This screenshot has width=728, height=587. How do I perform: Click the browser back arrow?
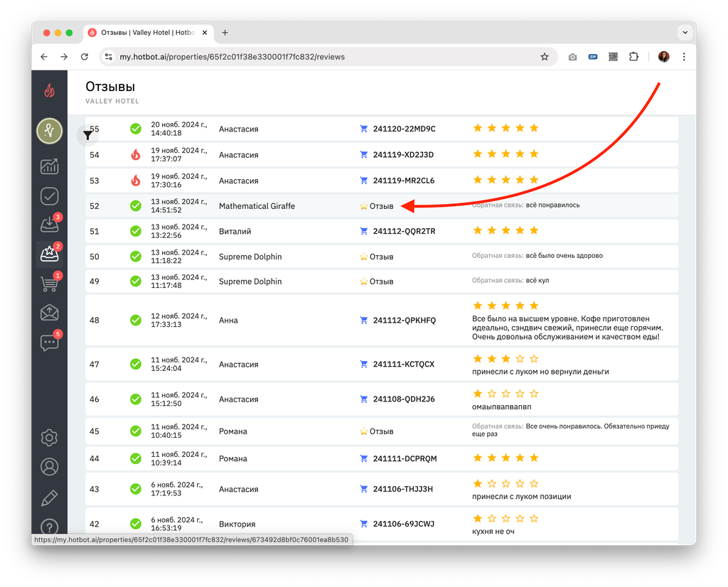44,57
